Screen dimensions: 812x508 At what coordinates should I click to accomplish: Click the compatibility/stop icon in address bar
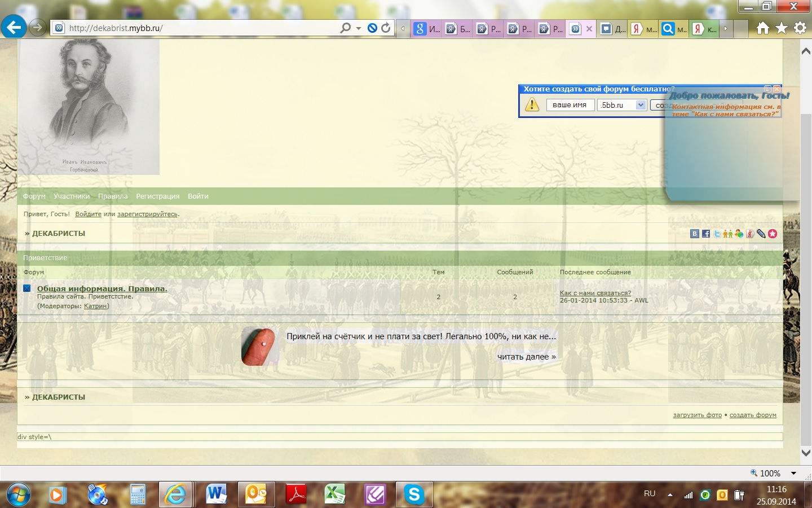pyautogui.click(x=372, y=28)
